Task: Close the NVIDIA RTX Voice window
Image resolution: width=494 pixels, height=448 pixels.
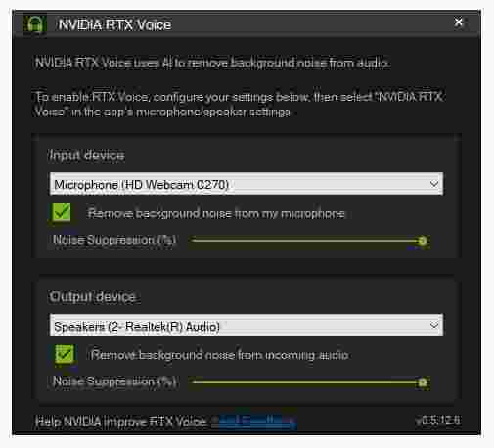Action: coord(458,22)
